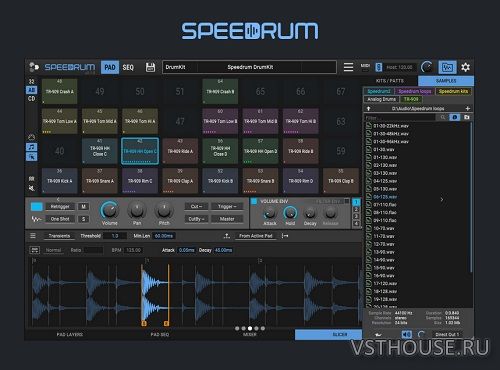Click the Filter input field in browser
The height and width of the screenshot is (370, 500).
(x=399, y=117)
